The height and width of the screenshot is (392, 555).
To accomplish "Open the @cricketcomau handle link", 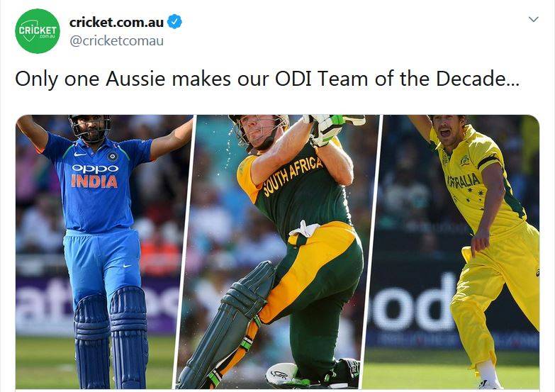I will coord(116,40).
